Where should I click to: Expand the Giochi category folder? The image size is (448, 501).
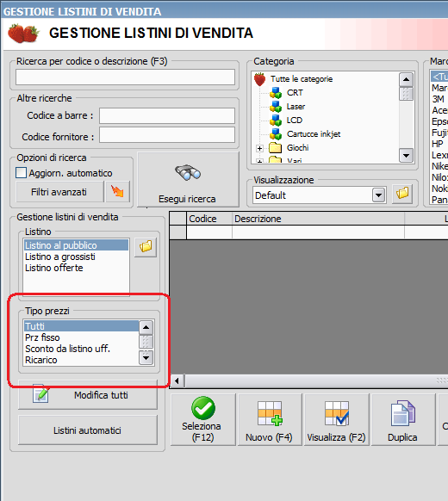[x=259, y=148]
